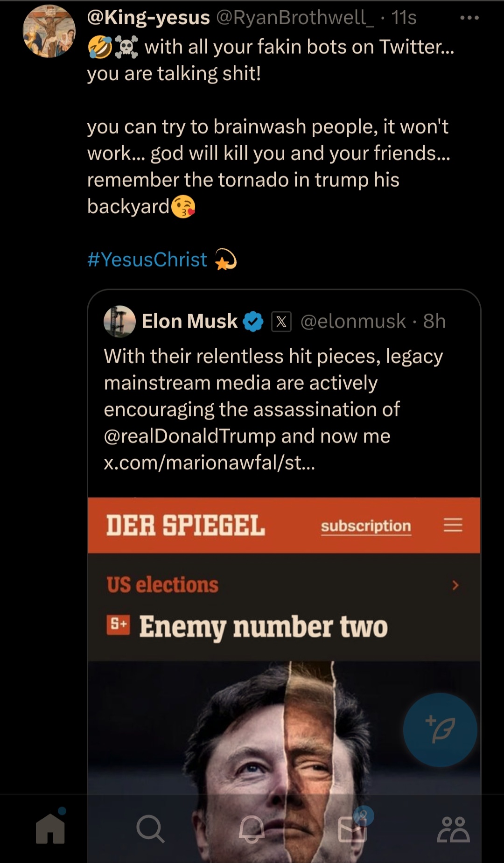The height and width of the screenshot is (863, 504).
Task: Open Messages envelope icon
Action: (352, 829)
